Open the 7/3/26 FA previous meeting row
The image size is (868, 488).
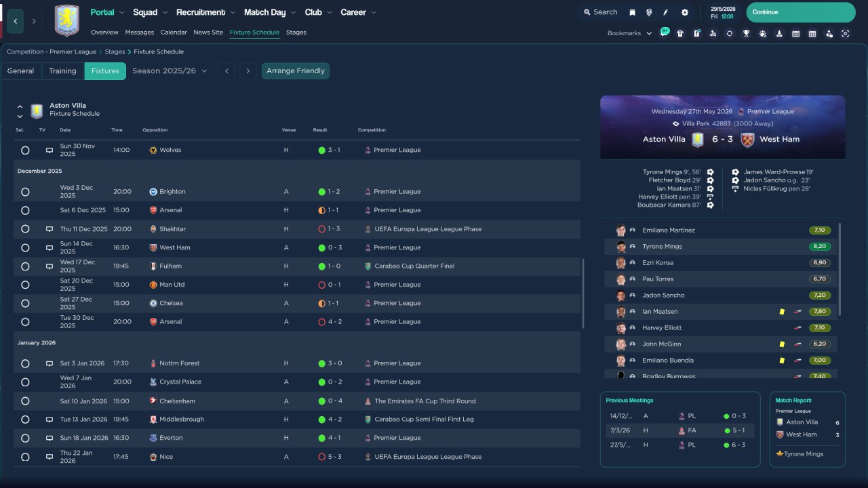(680, 430)
